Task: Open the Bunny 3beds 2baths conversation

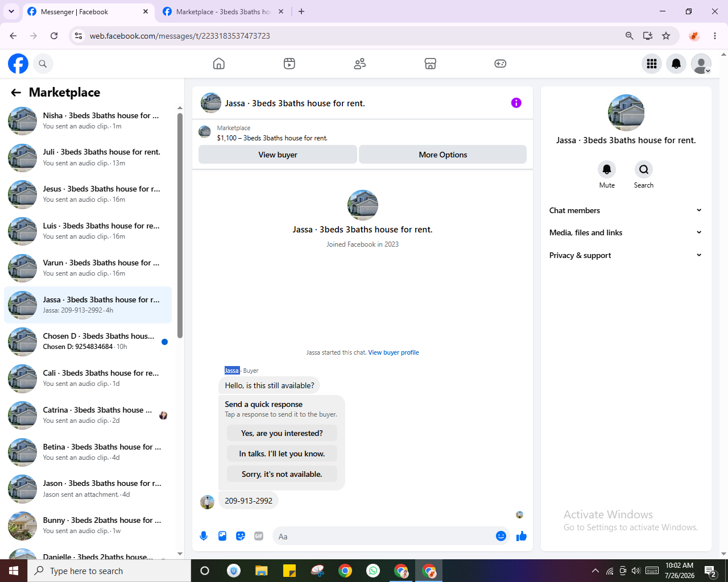Action: pyautogui.click(x=88, y=525)
